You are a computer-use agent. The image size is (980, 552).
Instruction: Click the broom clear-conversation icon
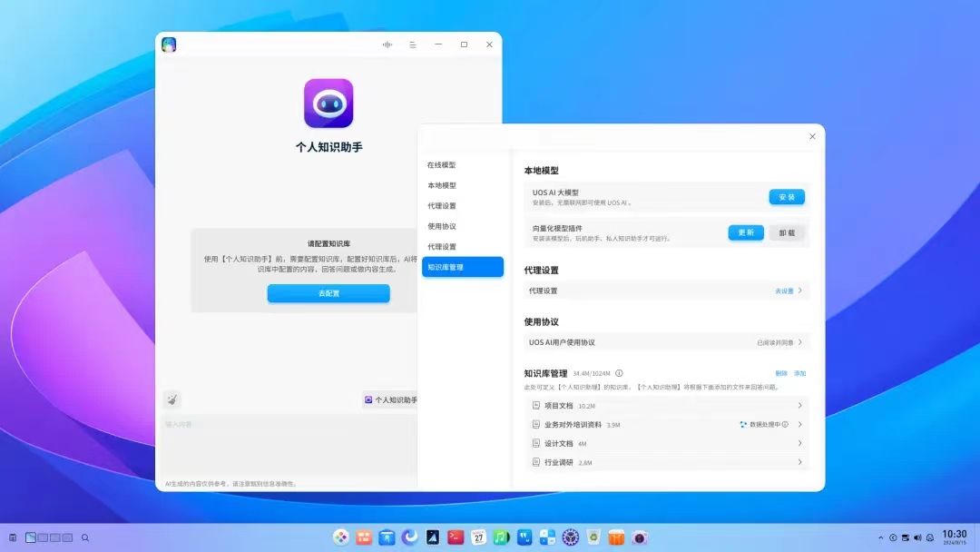click(171, 399)
